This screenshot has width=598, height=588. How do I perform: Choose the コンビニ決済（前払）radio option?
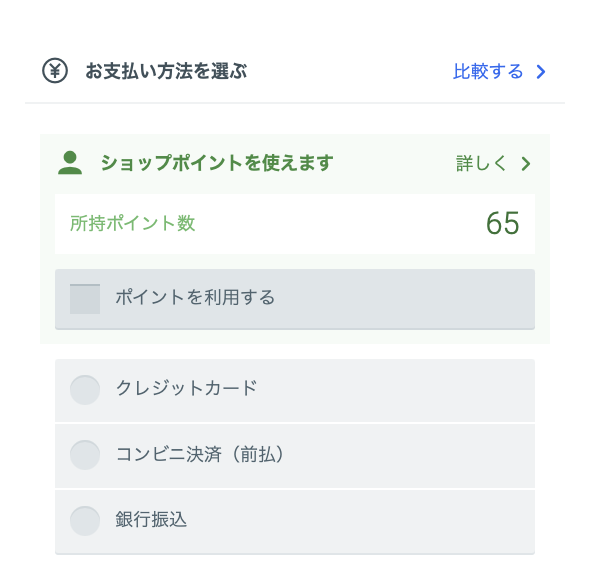(x=85, y=455)
